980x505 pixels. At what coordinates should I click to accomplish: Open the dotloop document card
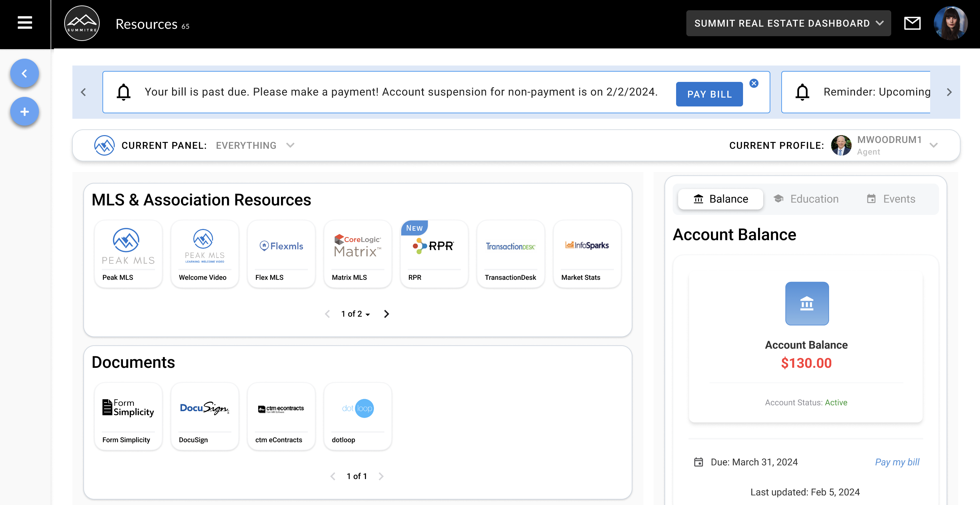(x=358, y=416)
